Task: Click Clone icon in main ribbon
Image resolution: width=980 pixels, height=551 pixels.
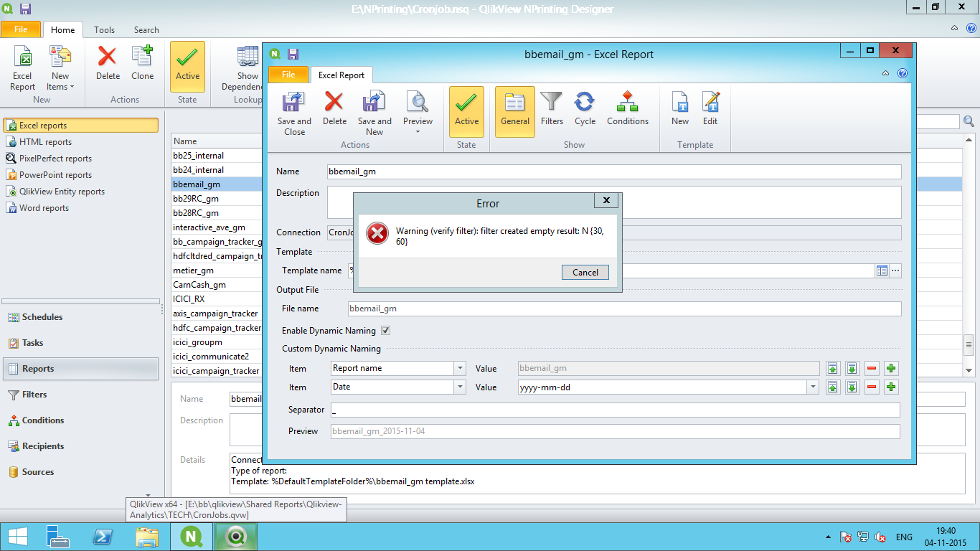Action: coord(142,63)
